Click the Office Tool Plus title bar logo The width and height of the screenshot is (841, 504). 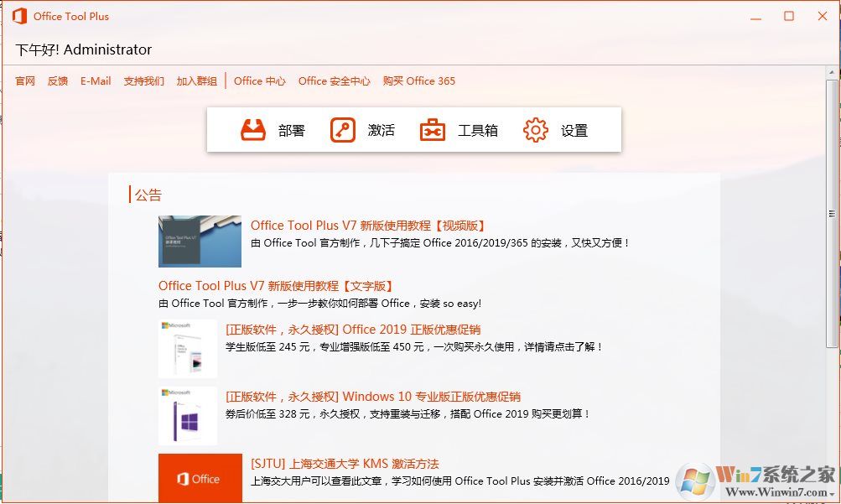click(19, 15)
